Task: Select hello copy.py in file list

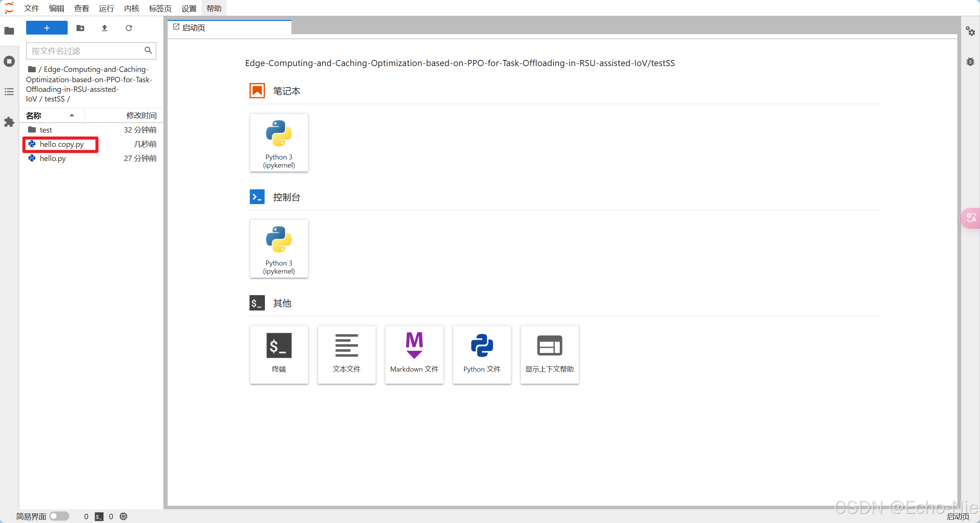Action: 62,144
